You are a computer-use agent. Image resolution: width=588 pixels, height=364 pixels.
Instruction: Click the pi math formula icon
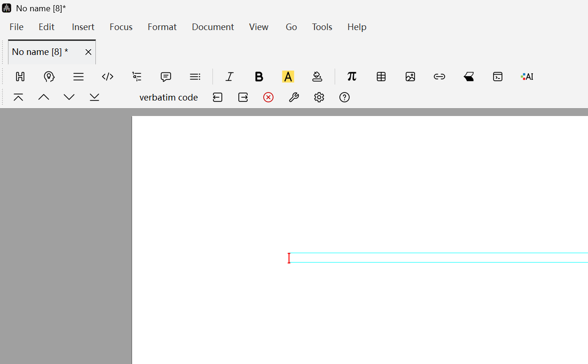[x=352, y=77]
